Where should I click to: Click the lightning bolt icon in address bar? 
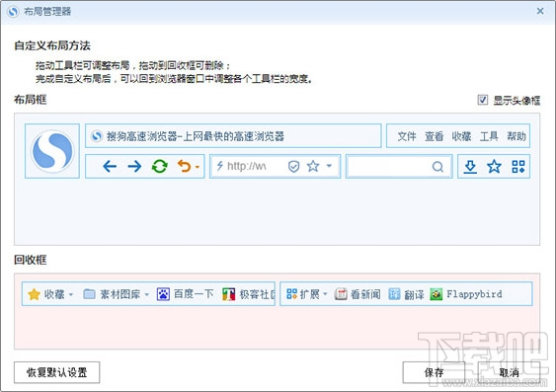[220, 166]
